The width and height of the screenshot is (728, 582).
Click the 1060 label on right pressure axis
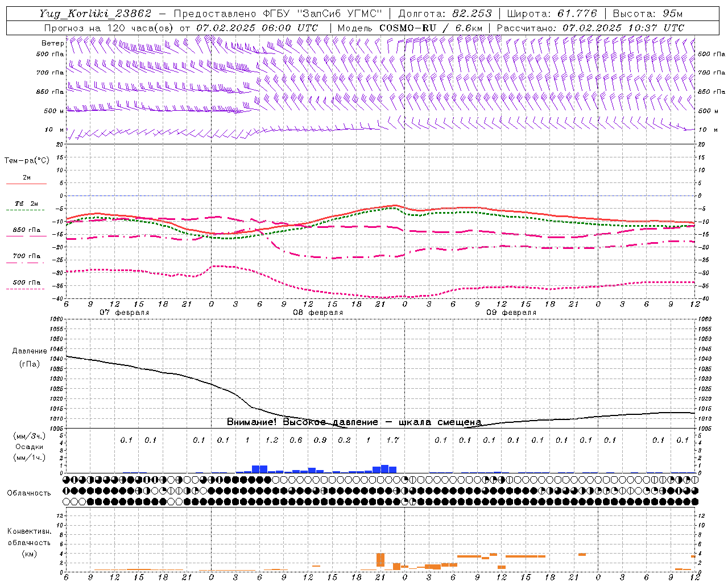[704, 319]
